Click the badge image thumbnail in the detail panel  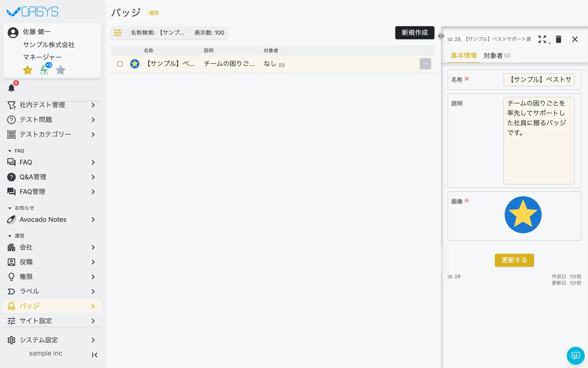(523, 215)
